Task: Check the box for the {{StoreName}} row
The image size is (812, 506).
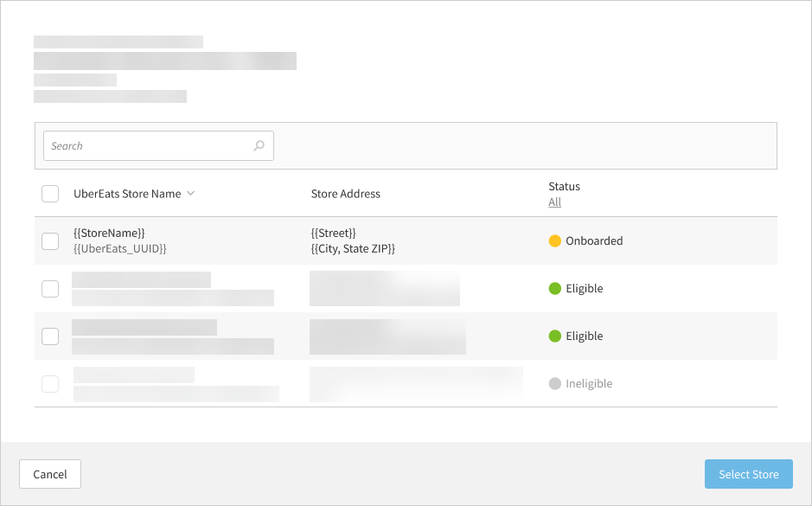Action: tap(50, 241)
